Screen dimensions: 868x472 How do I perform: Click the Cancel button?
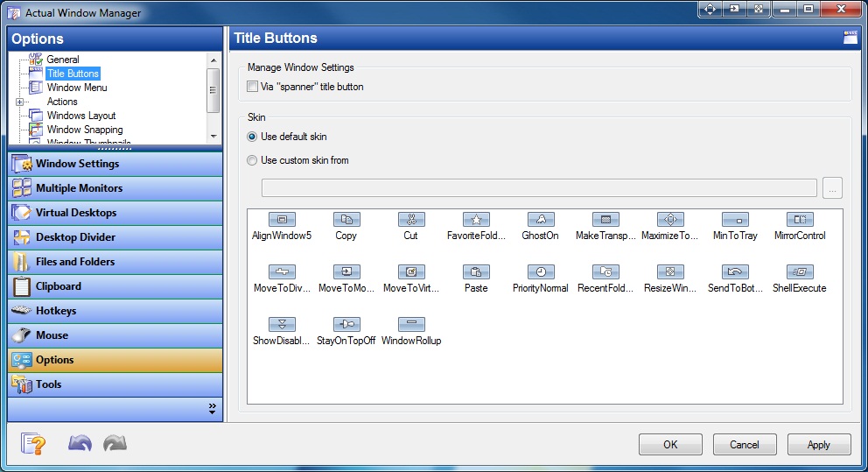[745, 444]
